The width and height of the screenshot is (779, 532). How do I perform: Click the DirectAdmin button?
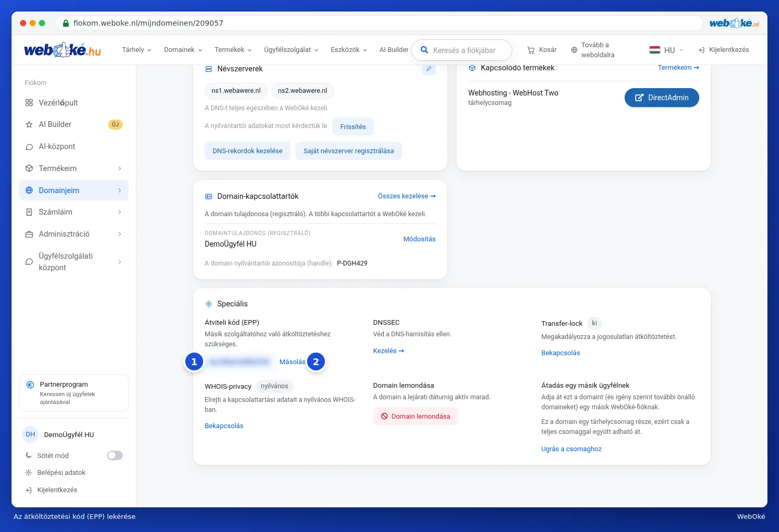(x=661, y=98)
